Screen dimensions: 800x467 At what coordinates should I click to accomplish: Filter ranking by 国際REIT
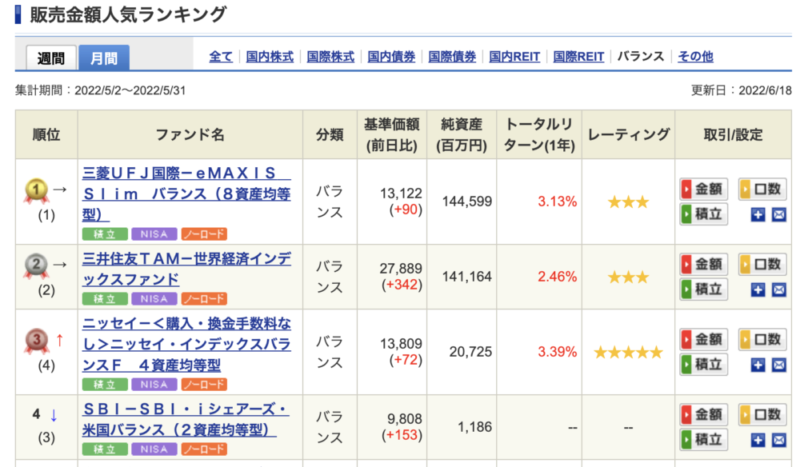click(x=579, y=57)
